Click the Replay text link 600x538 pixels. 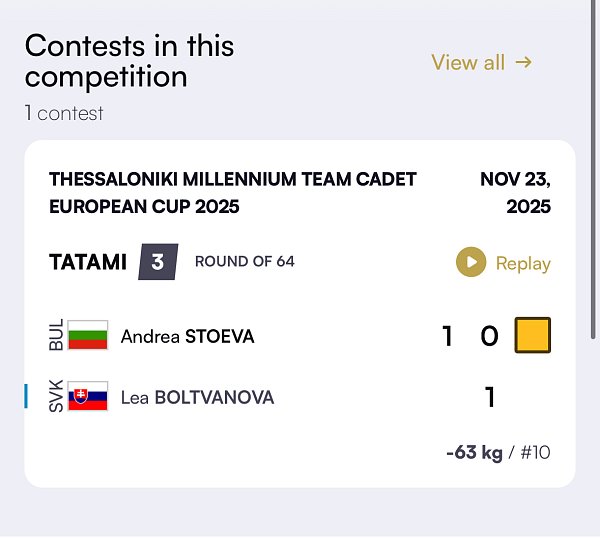[523, 263]
